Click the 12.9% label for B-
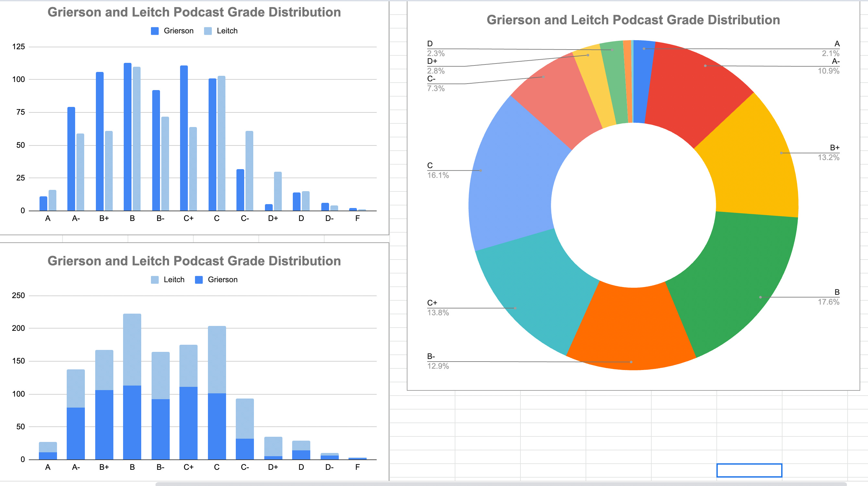Screen dimensions: 868x486 coord(438,366)
